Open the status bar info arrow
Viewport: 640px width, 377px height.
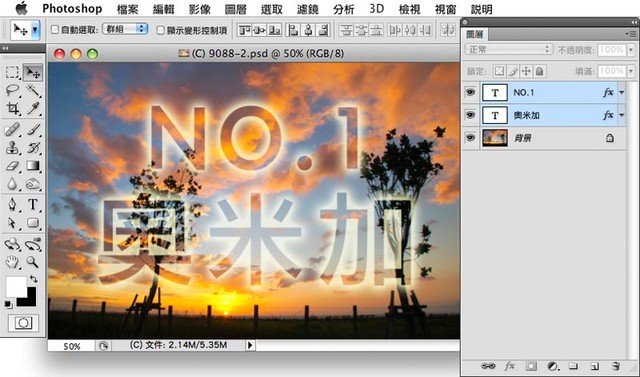(250, 346)
